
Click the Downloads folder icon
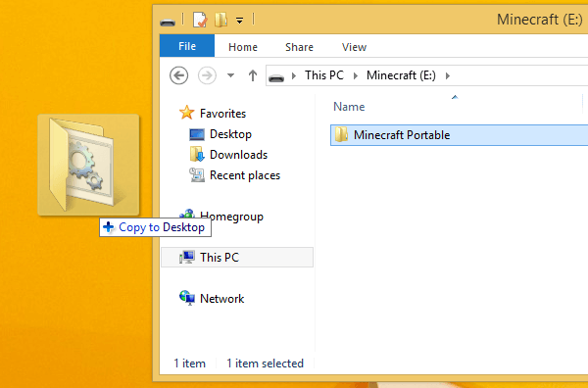pyautogui.click(x=197, y=154)
